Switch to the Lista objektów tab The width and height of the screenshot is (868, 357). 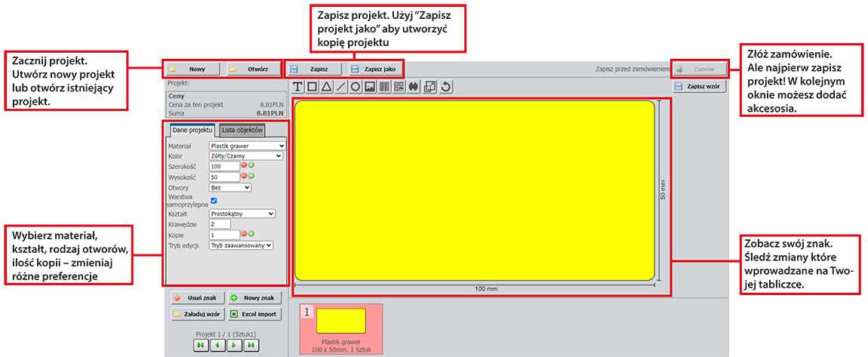tap(242, 131)
